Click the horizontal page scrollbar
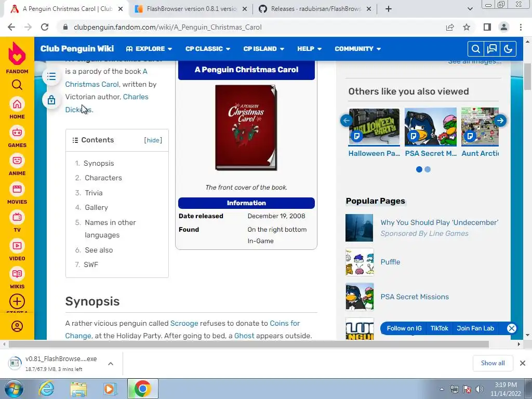532x399 pixels. tap(248, 344)
